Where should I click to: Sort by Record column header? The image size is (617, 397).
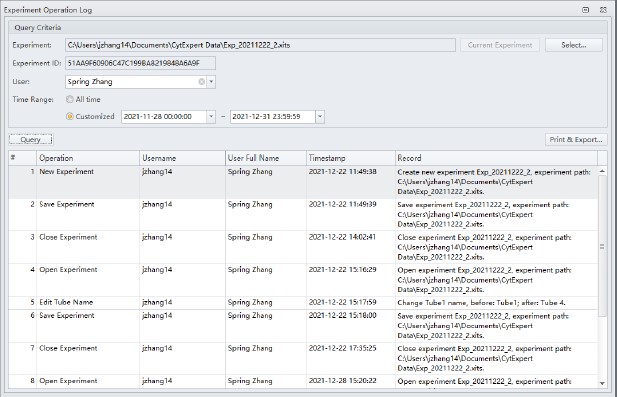496,158
